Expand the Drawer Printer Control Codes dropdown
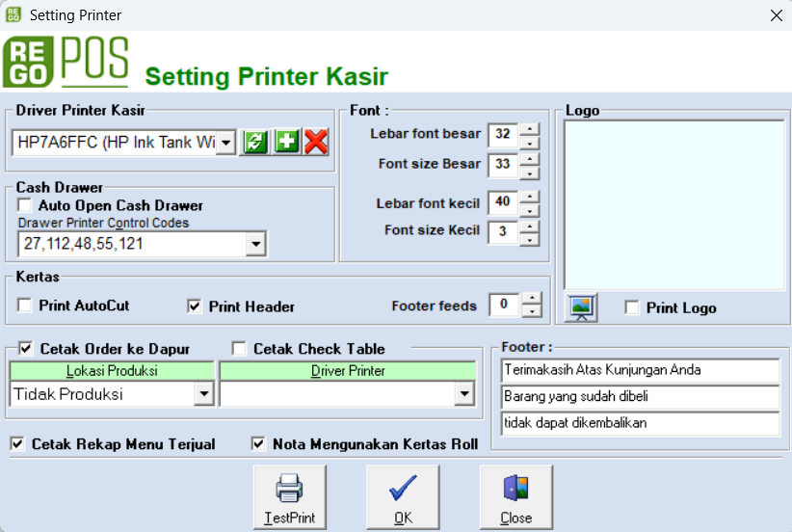 click(256, 245)
